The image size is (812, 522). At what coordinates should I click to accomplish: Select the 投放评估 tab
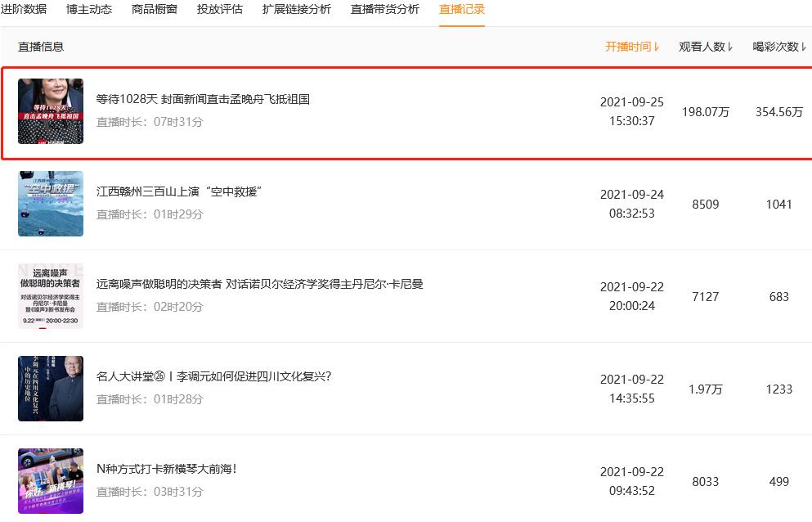(x=220, y=9)
